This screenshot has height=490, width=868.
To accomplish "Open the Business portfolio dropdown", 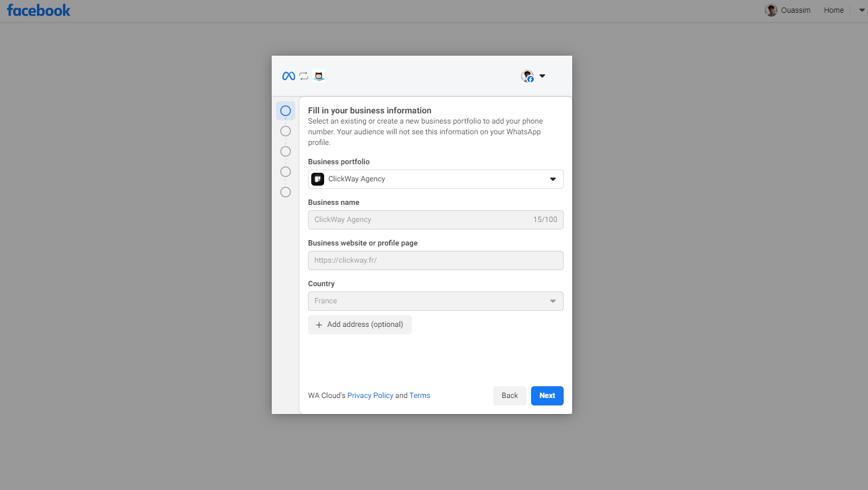I will [x=435, y=179].
